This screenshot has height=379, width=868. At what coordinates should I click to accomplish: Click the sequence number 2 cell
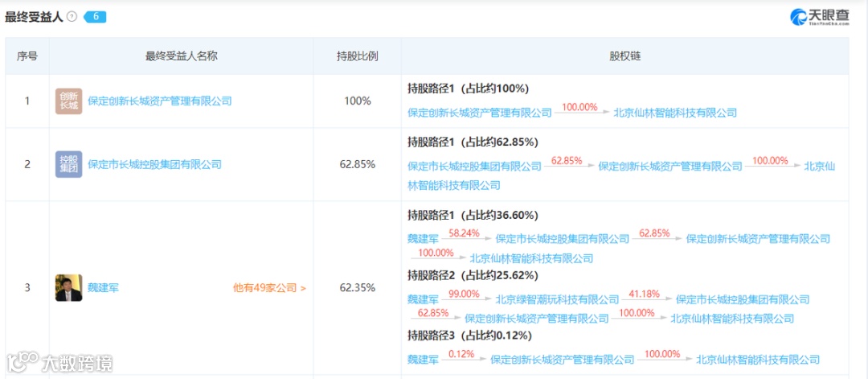click(x=27, y=164)
